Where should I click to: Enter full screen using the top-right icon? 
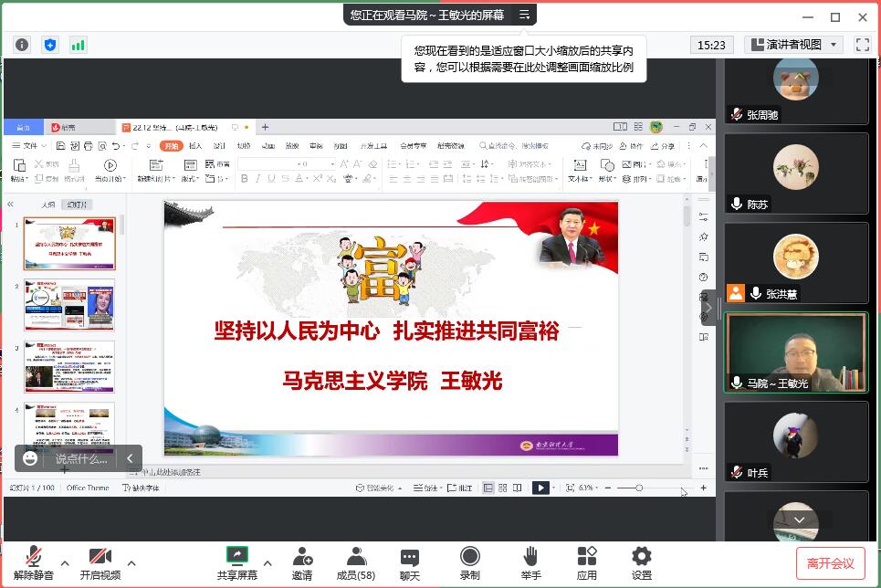(862, 45)
